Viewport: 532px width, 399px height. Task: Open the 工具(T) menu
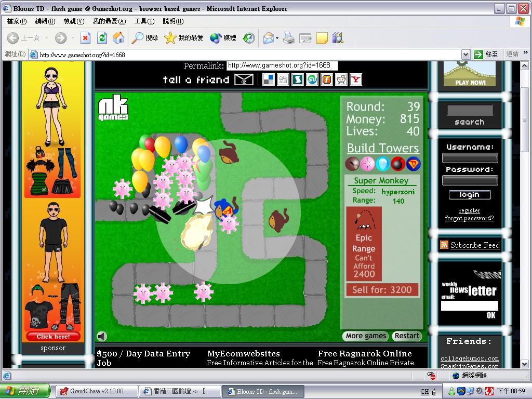point(144,21)
